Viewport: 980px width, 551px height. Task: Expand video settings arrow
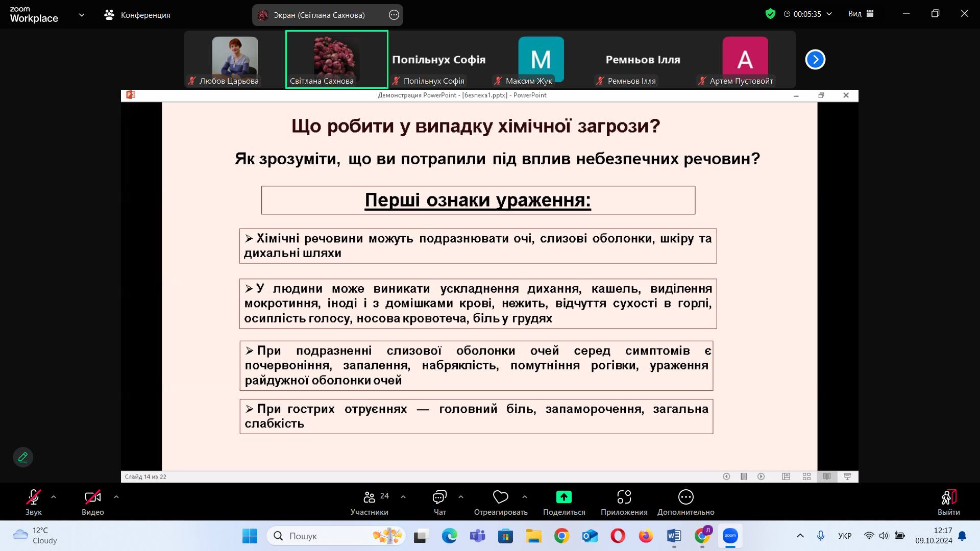point(116,496)
